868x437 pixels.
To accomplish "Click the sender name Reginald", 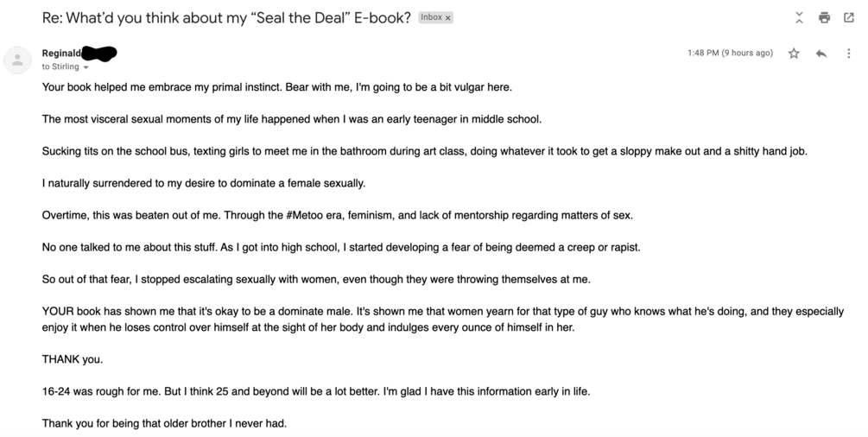I will coord(61,54).
